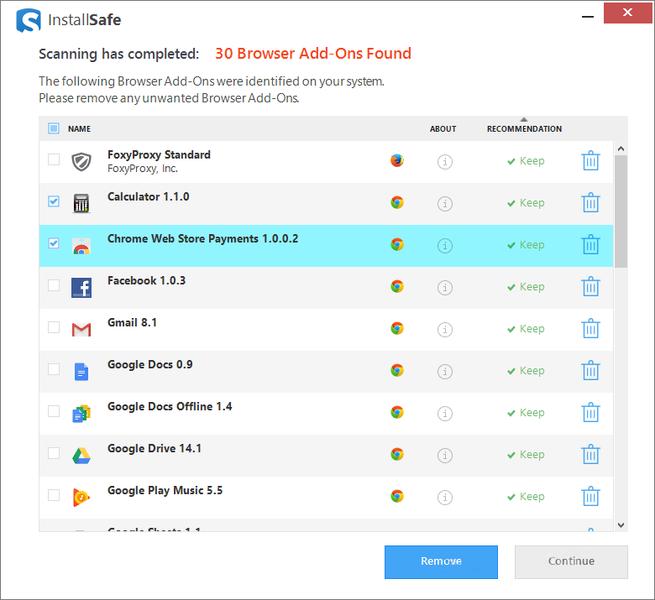This screenshot has height=600, width=655.
Task: Trash the Google Docs Offline 1.4 add-on
Action: (590, 412)
